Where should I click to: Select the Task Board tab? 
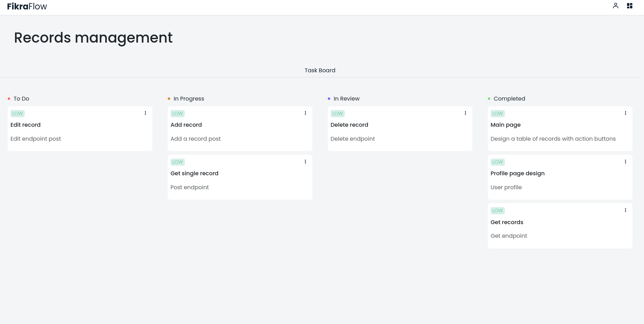click(320, 70)
